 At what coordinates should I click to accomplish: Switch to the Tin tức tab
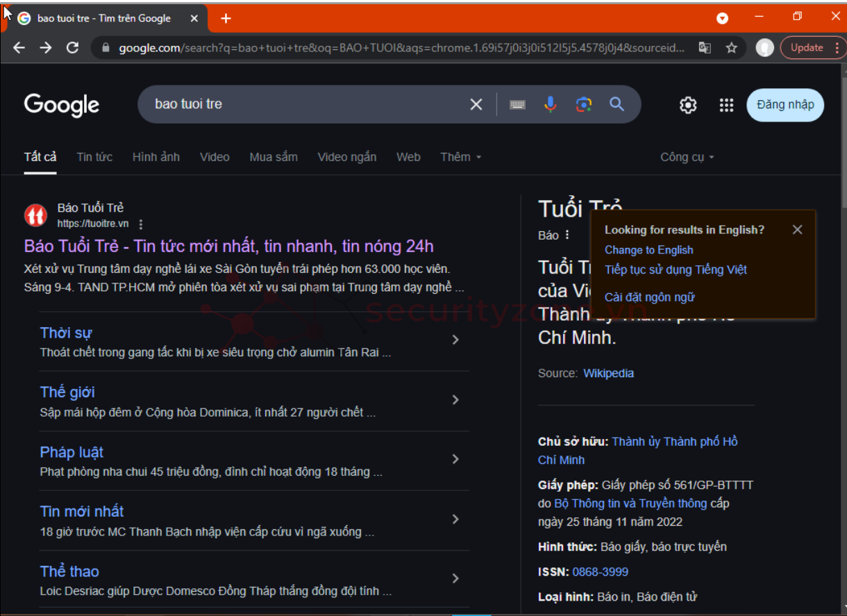(x=94, y=157)
